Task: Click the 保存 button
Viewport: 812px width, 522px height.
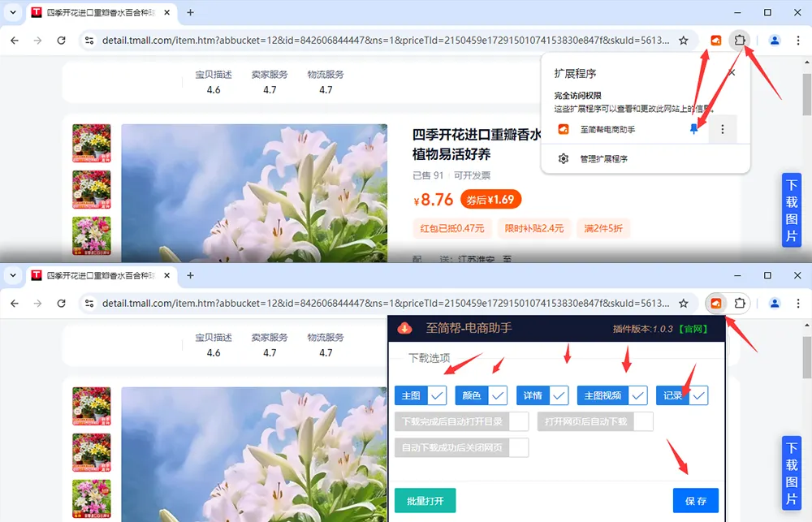Action: click(696, 501)
